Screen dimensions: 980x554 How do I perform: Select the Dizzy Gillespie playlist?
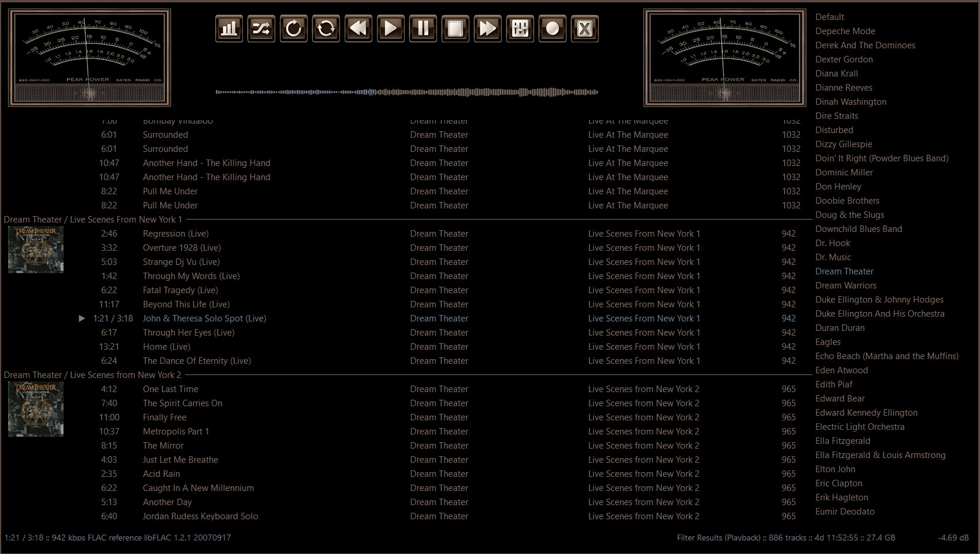[844, 144]
